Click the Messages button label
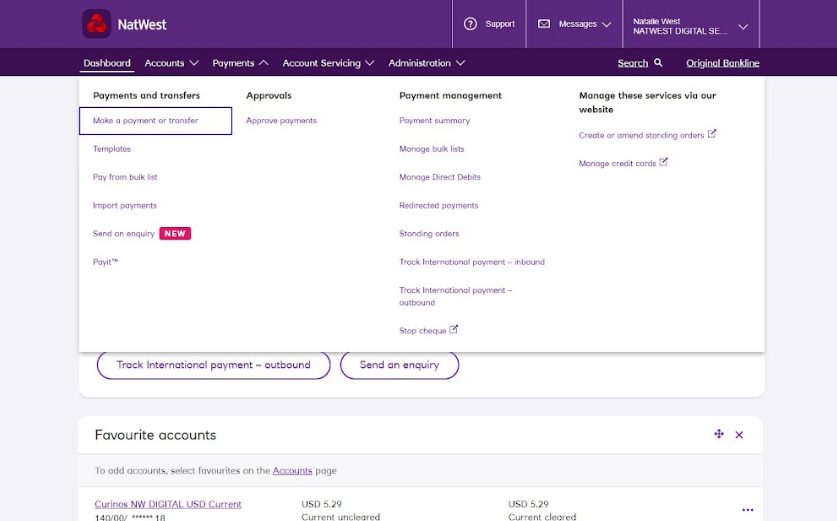The image size is (837, 521). (x=578, y=24)
